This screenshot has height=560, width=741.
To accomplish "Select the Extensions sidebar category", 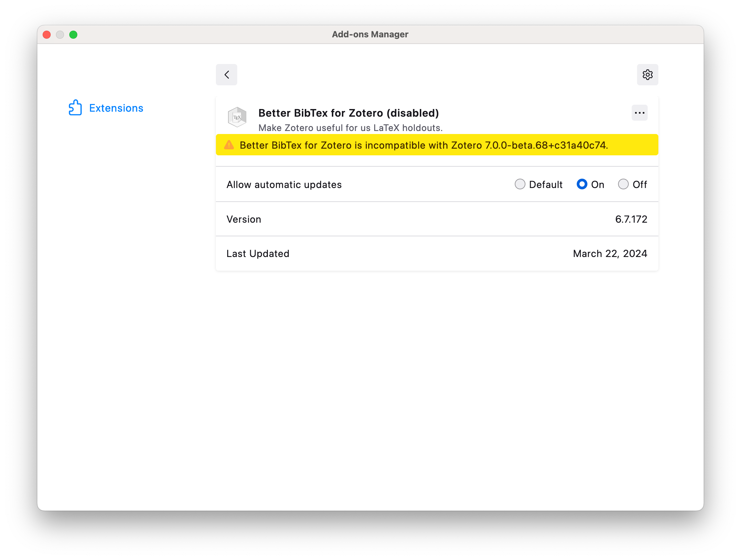I will tap(116, 108).
